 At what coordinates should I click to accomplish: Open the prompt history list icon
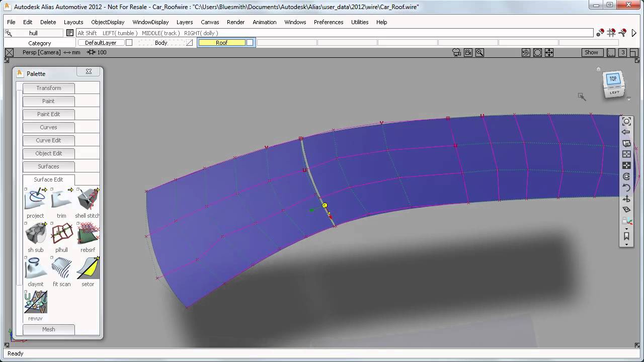click(x=70, y=33)
